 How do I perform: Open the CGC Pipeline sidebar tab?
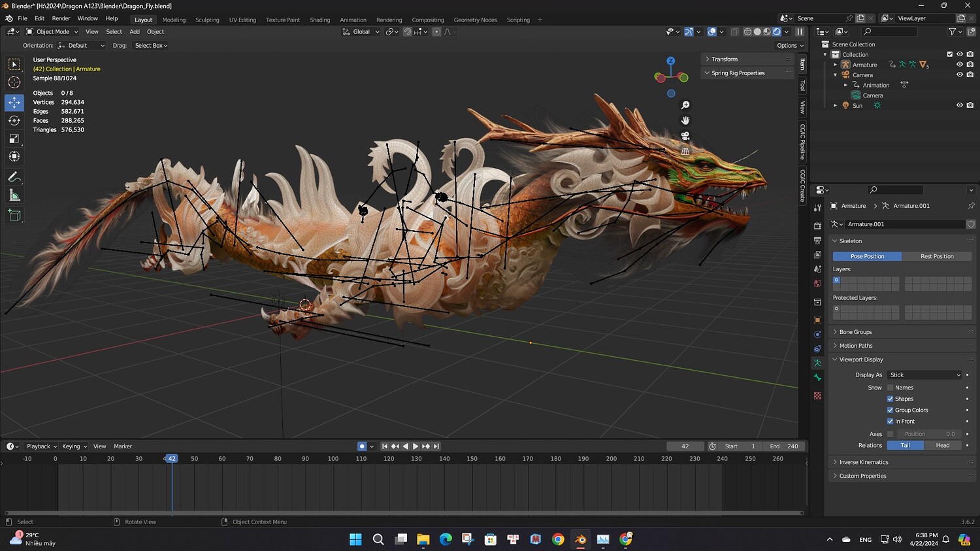pyautogui.click(x=802, y=141)
